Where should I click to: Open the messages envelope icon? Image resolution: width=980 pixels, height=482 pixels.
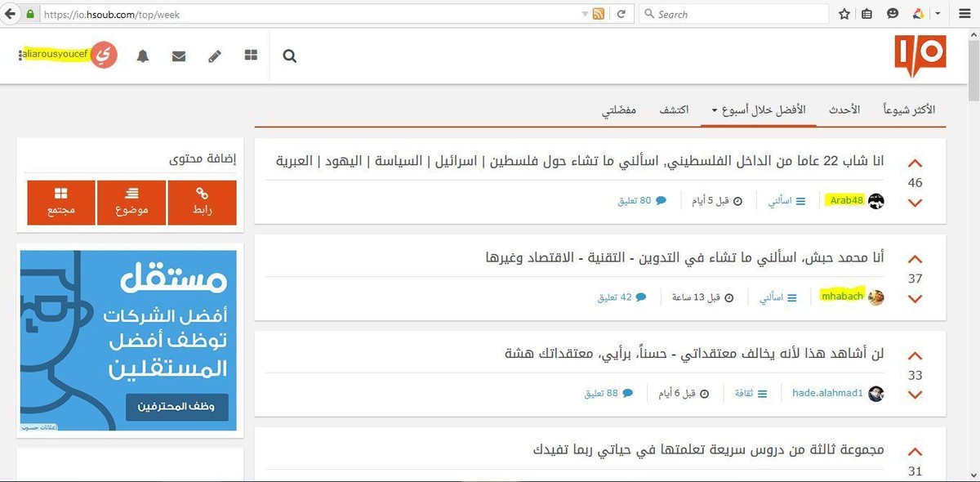[x=179, y=56]
